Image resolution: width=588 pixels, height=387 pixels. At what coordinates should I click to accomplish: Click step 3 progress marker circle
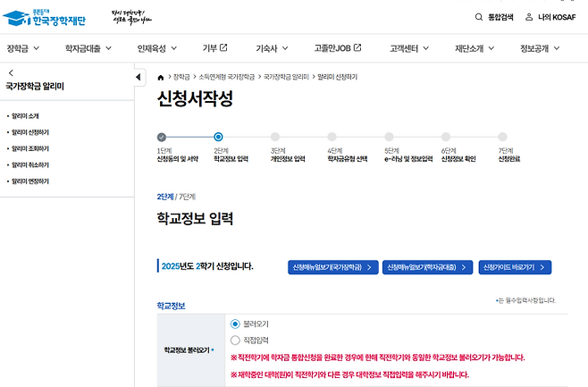(x=275, y=137)
